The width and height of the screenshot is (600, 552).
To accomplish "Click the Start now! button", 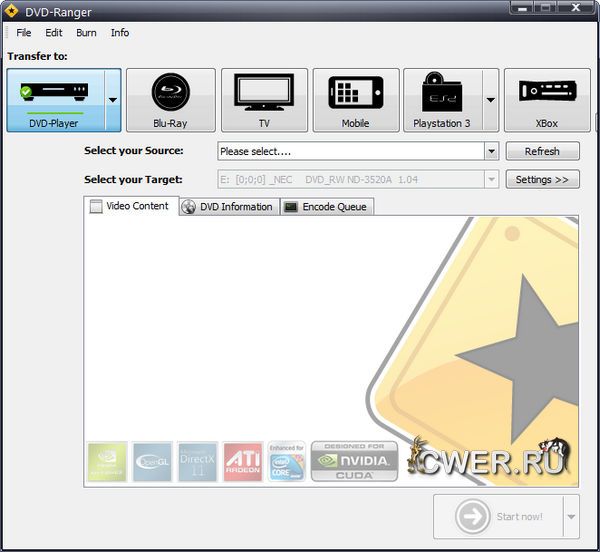I will [499, 517].
